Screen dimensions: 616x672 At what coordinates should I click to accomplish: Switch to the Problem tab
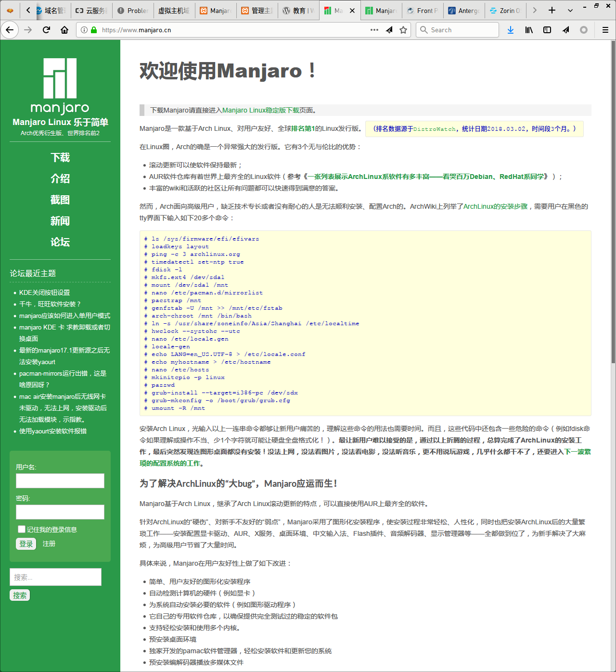pyautogui.click(x=133, y=10)
